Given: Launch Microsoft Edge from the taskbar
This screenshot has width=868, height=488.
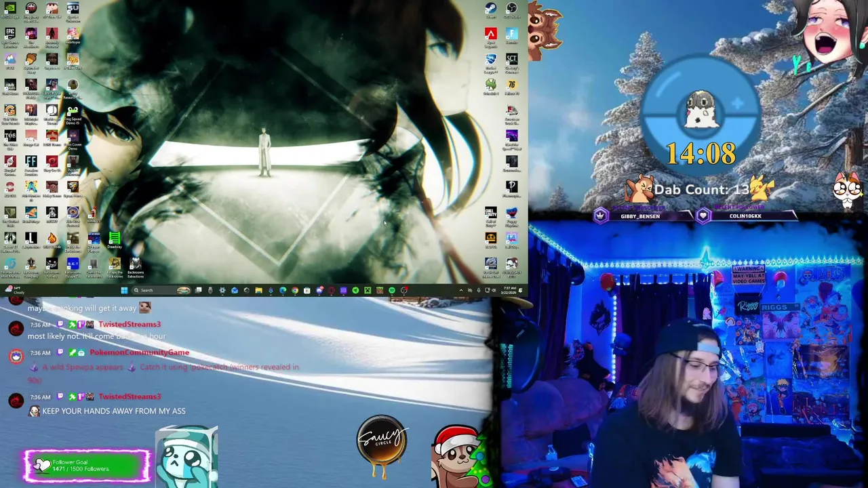Looking at the screenshot, I should 283,290.
